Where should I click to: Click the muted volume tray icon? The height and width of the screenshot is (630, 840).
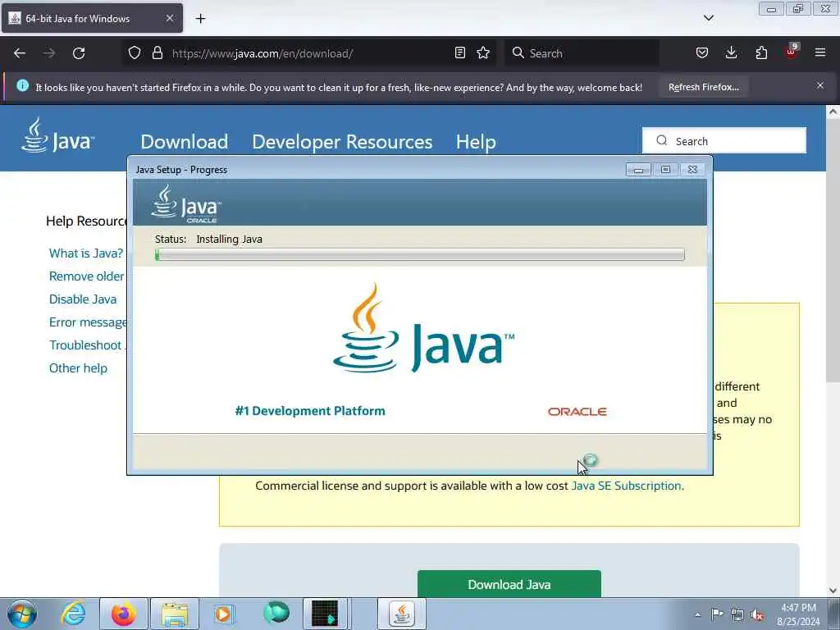pos(757,615)
